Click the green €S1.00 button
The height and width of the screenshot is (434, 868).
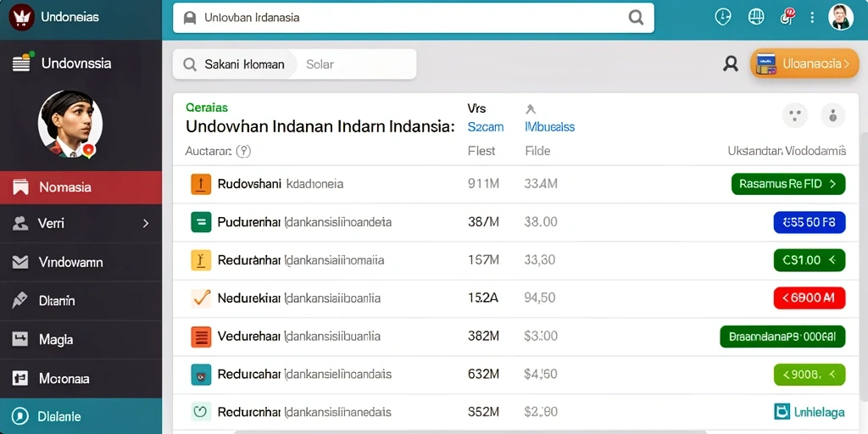tap(810, 259)
